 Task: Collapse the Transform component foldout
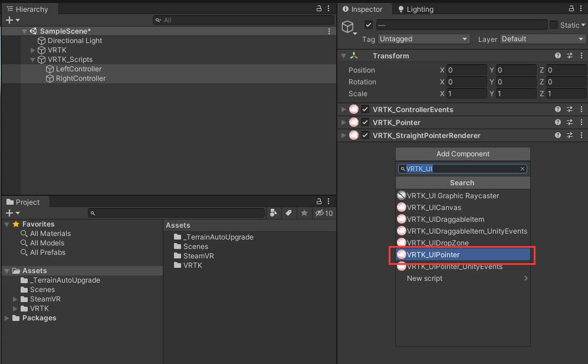point(343,56)
